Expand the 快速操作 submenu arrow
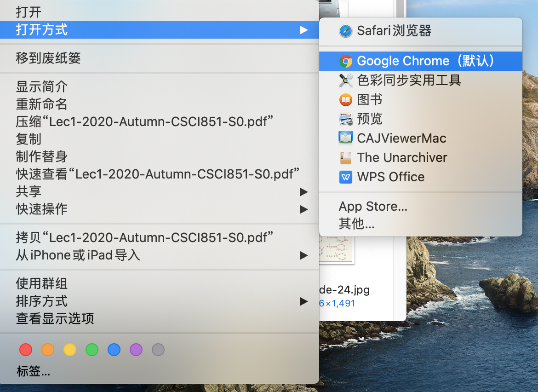Image resolution: width=538 pixels, height=392 pixels. 303,209
